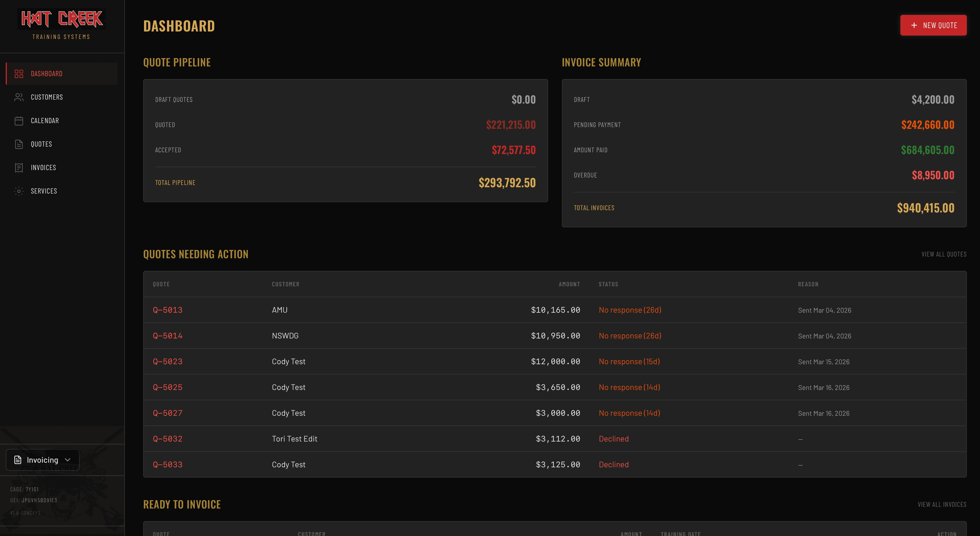Open the Customers menu item
Viewport: 980px width, 536px height.
(62, 97)
